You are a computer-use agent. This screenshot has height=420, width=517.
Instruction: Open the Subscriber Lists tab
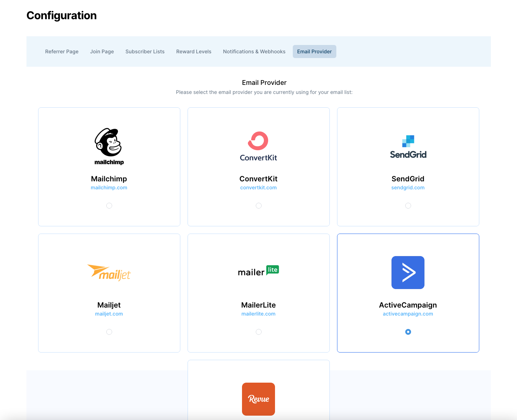tap(145, 52)
